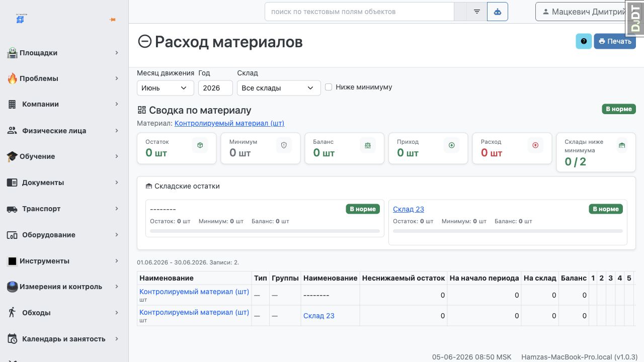This screenshot has width=644, height=362.
Task: Click the Год input field showing 2026
Action: (x=215, y=88)
